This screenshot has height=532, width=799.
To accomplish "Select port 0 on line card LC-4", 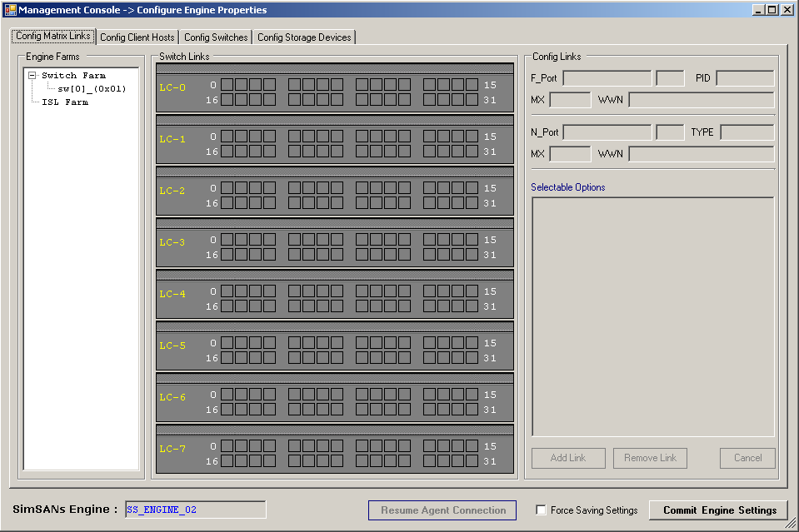I will pos(227,291).
